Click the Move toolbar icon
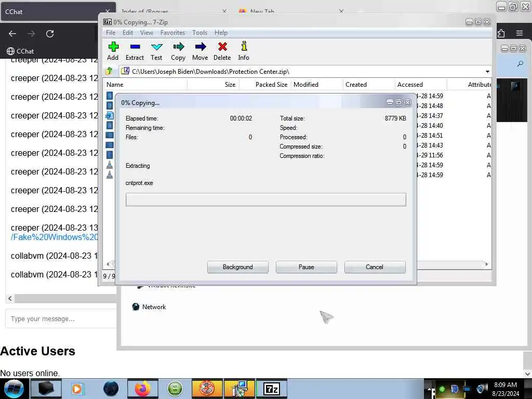 (200, 51)
